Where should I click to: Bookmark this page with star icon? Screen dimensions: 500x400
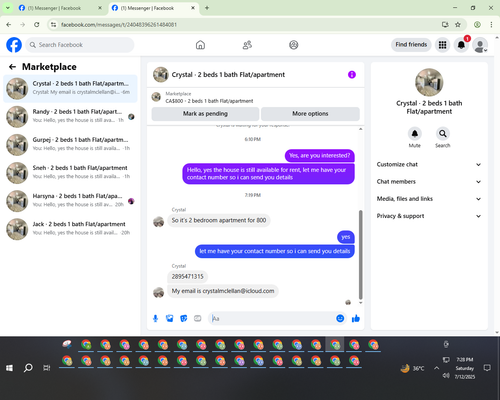(x=458, y=24)
